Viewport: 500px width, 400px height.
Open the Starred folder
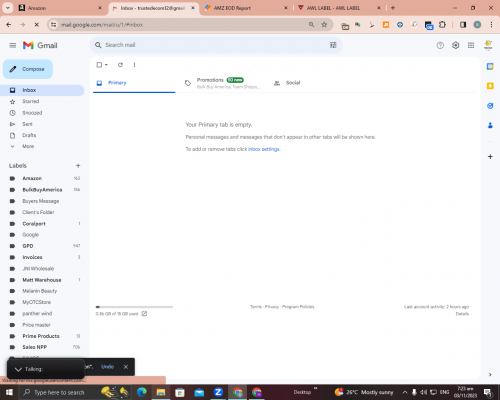pos(42,101)
